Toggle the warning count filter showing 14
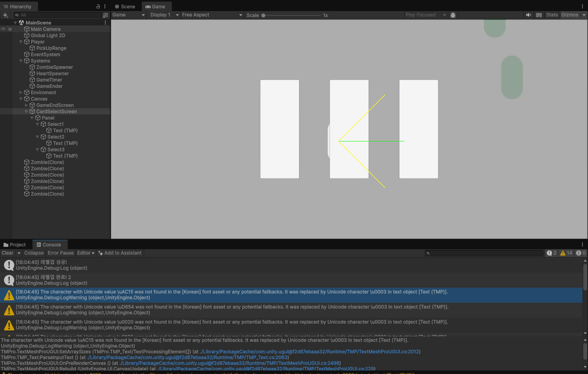Image resolution: width=588 pixels, height=374 pixels. (566, 253)
